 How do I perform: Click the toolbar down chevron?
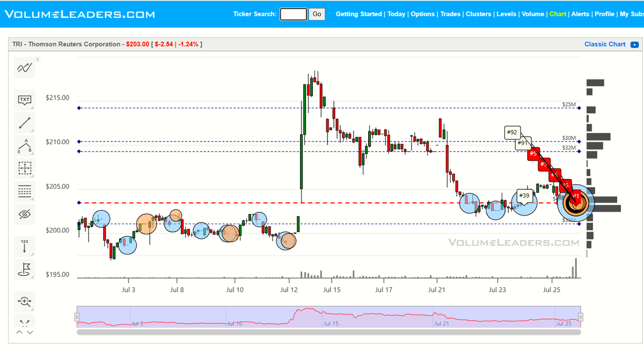coord(30,332)
